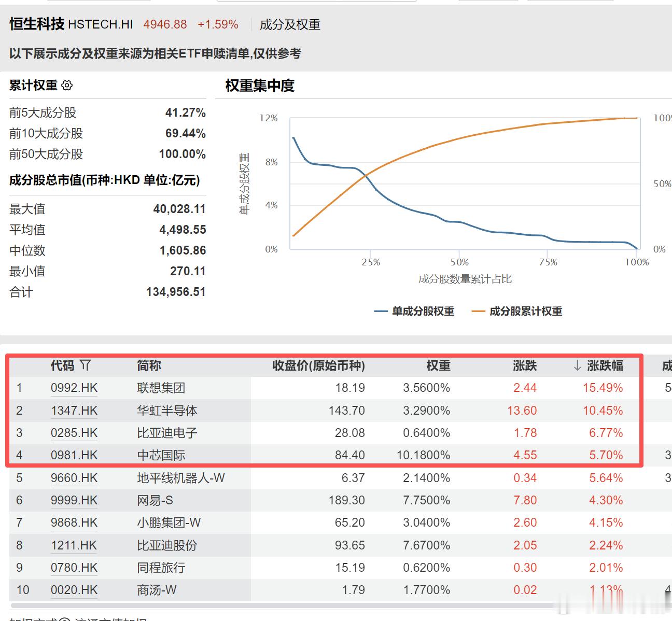Viewport: 672px width, 621px height.
Task: Click the index value 4946.88
Action: pos(165,24)
